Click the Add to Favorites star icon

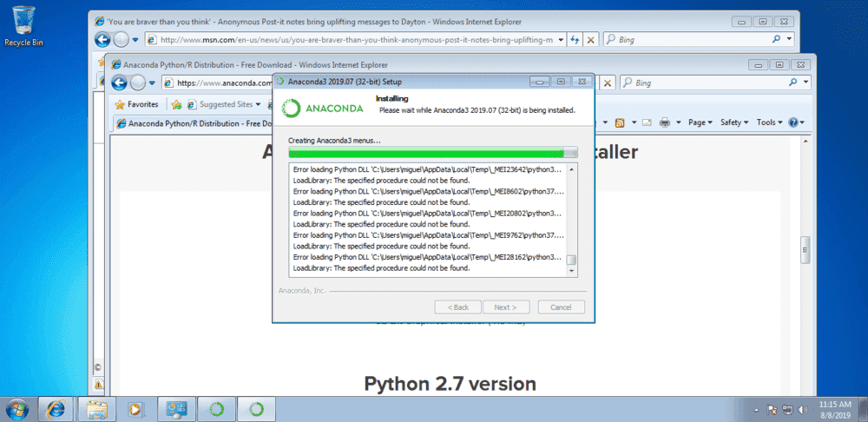pos(176,104)
